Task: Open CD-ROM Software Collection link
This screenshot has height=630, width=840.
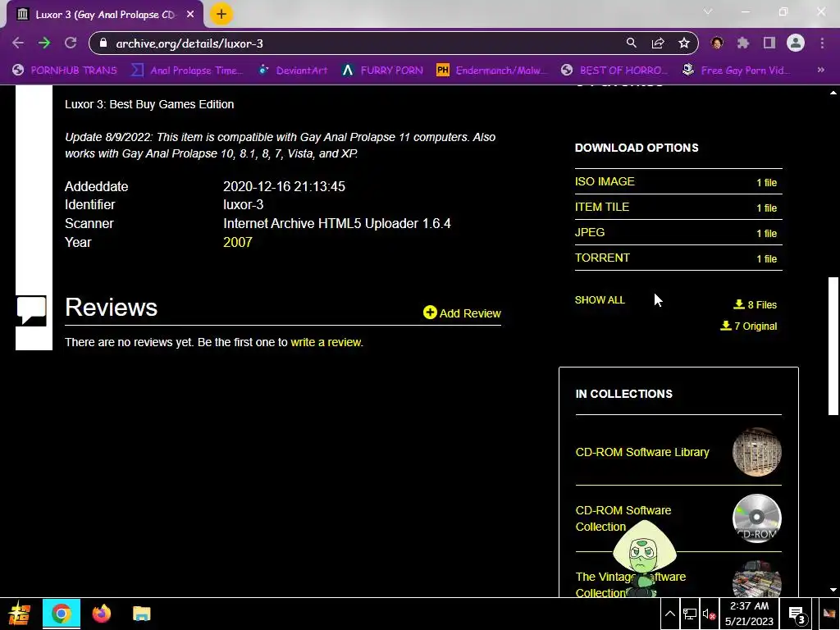Action: pyautogui.click(x=623, y=518)
